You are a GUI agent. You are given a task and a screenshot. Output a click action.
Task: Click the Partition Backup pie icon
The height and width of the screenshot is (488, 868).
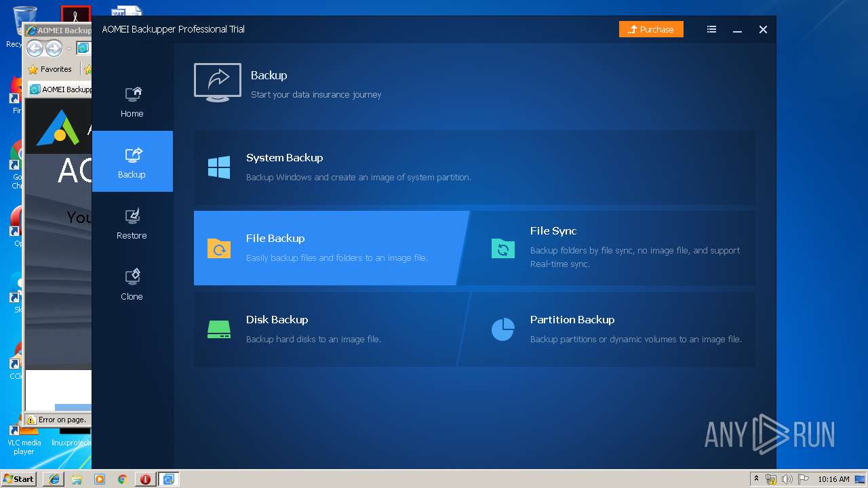pyautogui.click(x=503, y=329)
